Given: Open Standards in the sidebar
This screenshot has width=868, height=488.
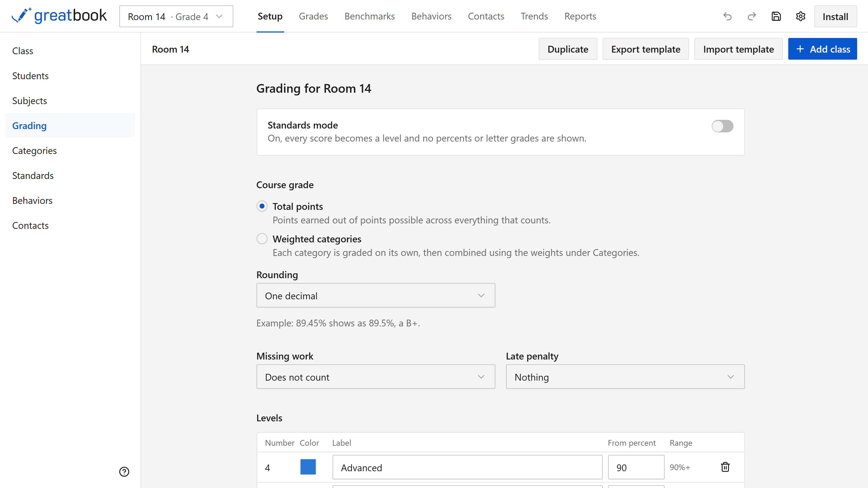Looking at the screenshot, I should coord(70,175).
